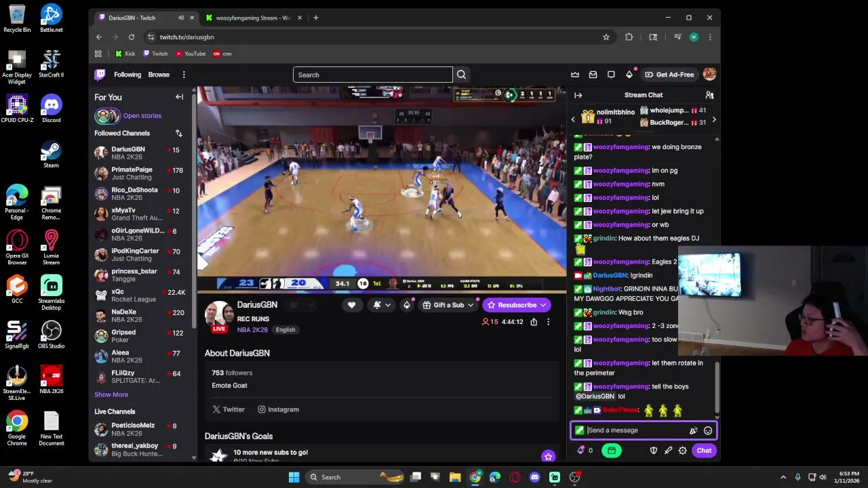Screen dimensions: 868x488
Task: Show hidden system tray icons
Action: click(783, 477)
